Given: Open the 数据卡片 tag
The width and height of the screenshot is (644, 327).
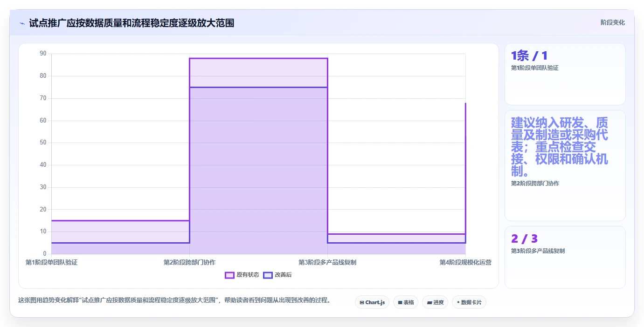Looking at the screenshot, I should (x=469, y=302).
